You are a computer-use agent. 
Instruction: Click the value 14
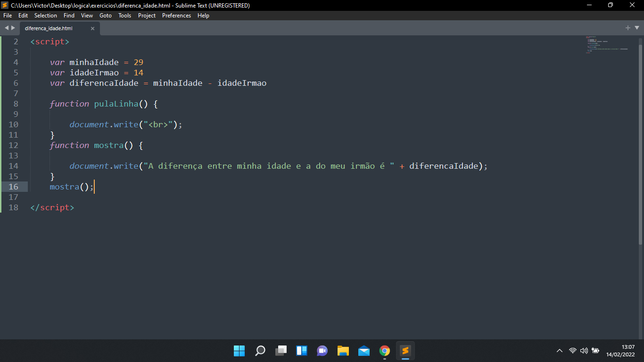click(139, 73)
